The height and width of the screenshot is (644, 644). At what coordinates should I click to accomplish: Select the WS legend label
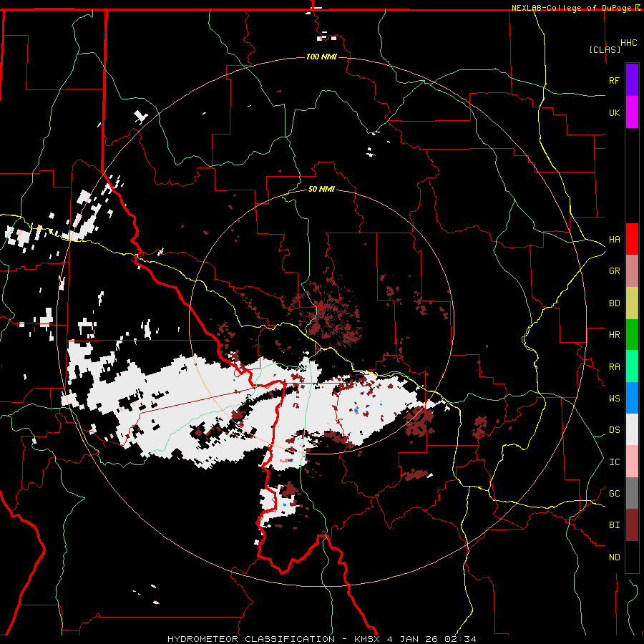(615, 399)
